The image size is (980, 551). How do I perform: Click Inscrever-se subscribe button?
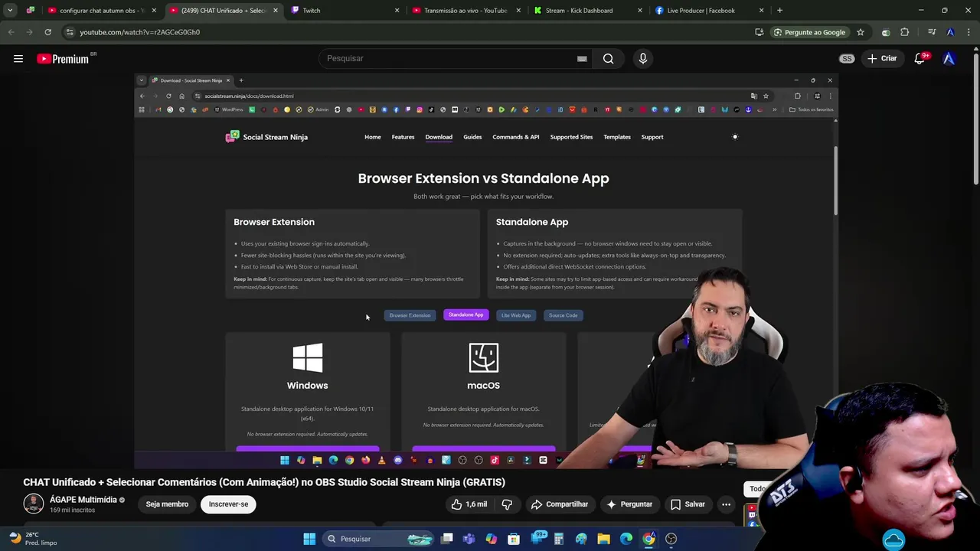(x=228, y=504)
